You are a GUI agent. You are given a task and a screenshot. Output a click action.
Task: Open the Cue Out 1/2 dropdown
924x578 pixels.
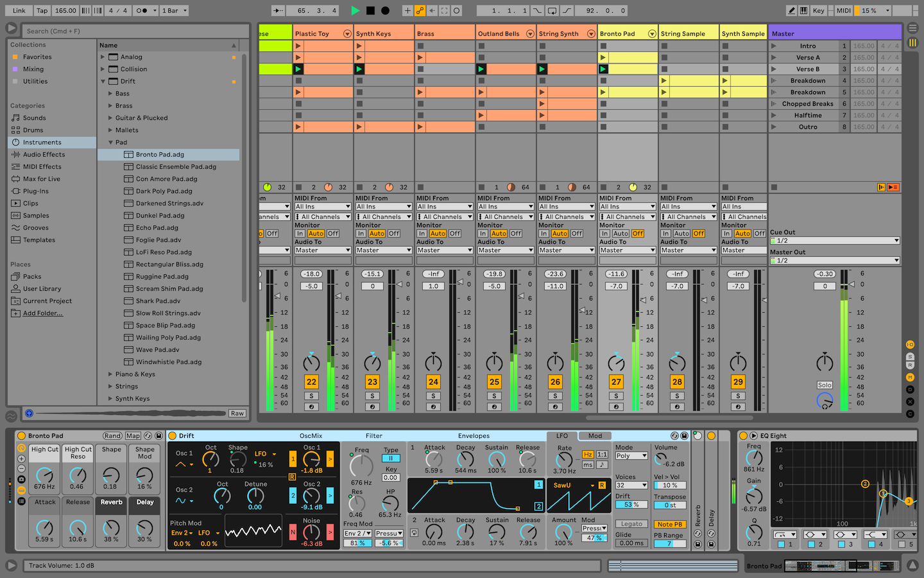pyautogui.click(x=835, y=241)
